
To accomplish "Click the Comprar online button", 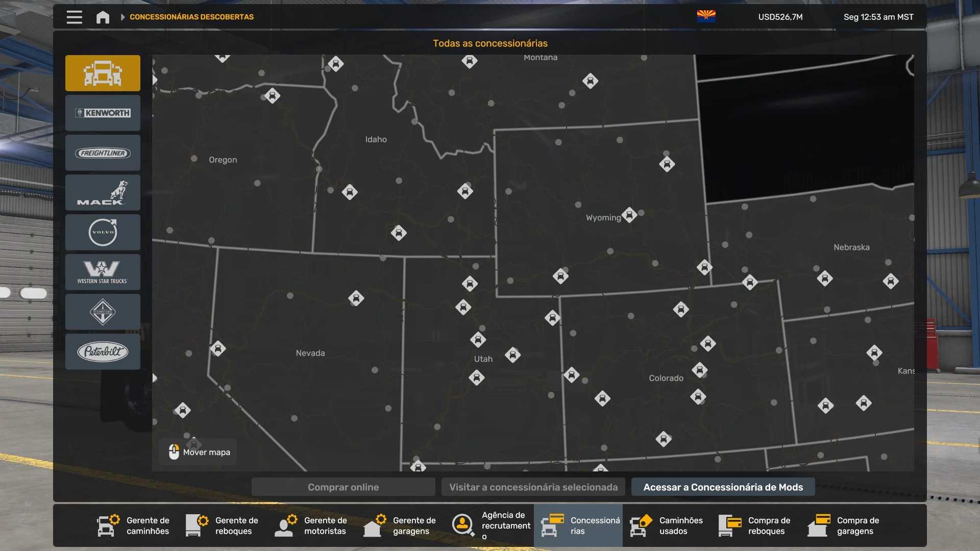I will click(x=343, y=487).
